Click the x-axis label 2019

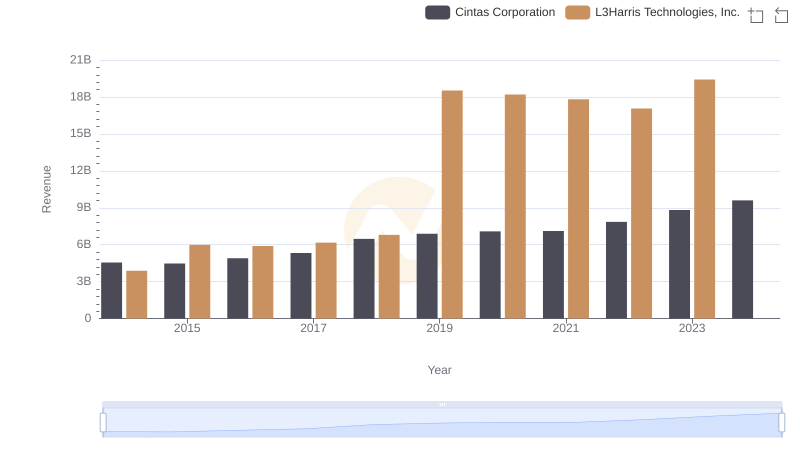coord(440,328)
